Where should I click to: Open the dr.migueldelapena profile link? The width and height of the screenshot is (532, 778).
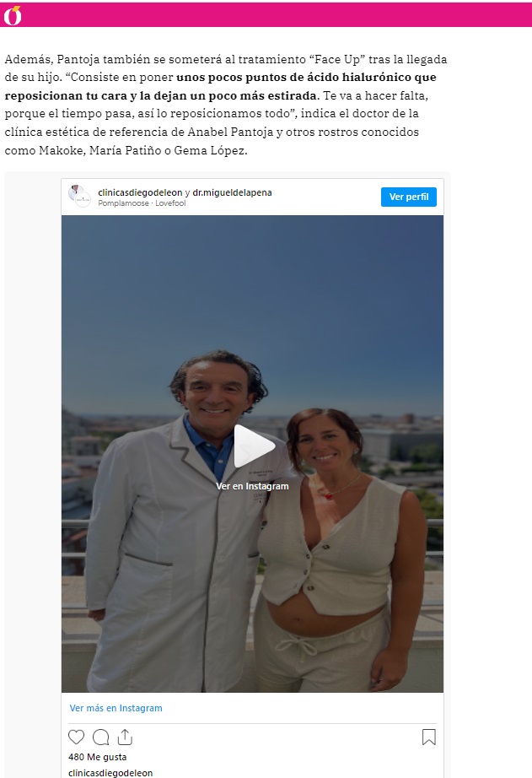pos(232,192)
